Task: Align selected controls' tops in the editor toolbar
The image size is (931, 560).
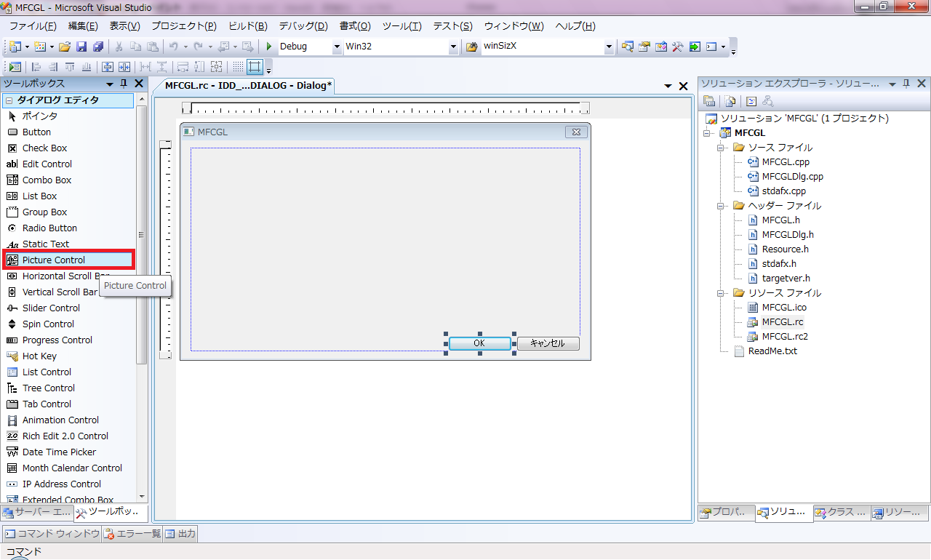Action: [71, 67]
